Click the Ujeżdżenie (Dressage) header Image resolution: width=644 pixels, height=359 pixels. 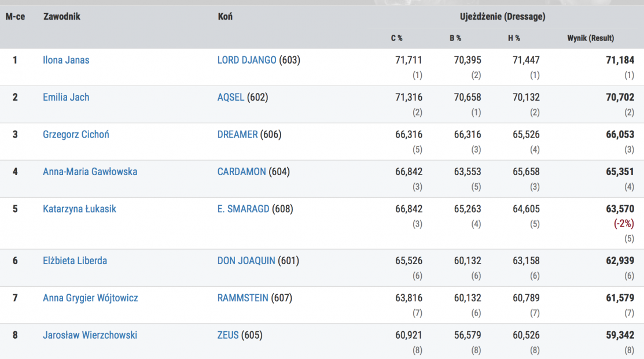(502, 17)
